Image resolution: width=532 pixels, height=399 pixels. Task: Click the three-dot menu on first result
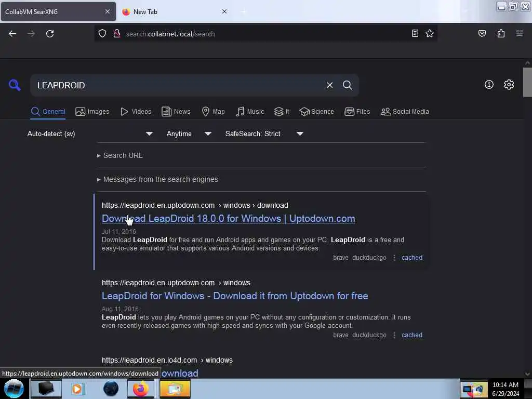[394, 258]
